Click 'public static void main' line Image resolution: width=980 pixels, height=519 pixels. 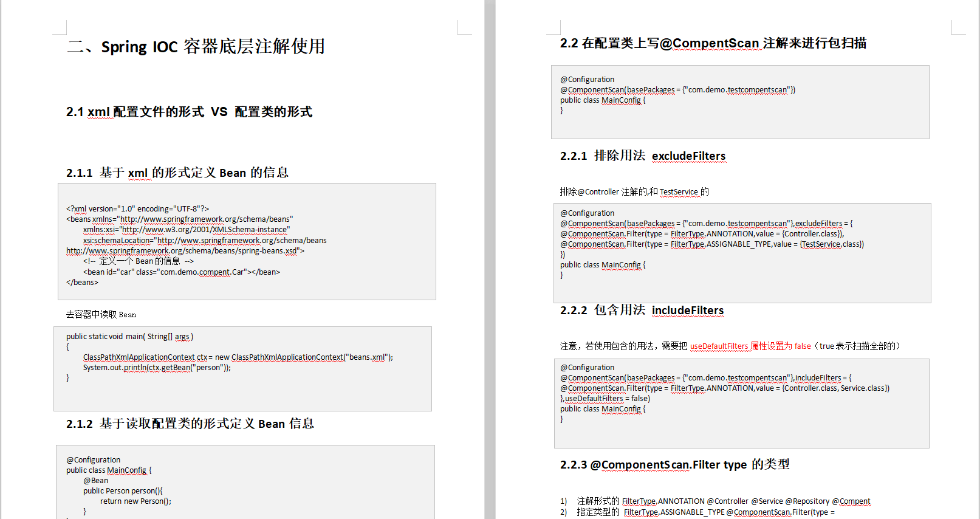click(129, 336)
